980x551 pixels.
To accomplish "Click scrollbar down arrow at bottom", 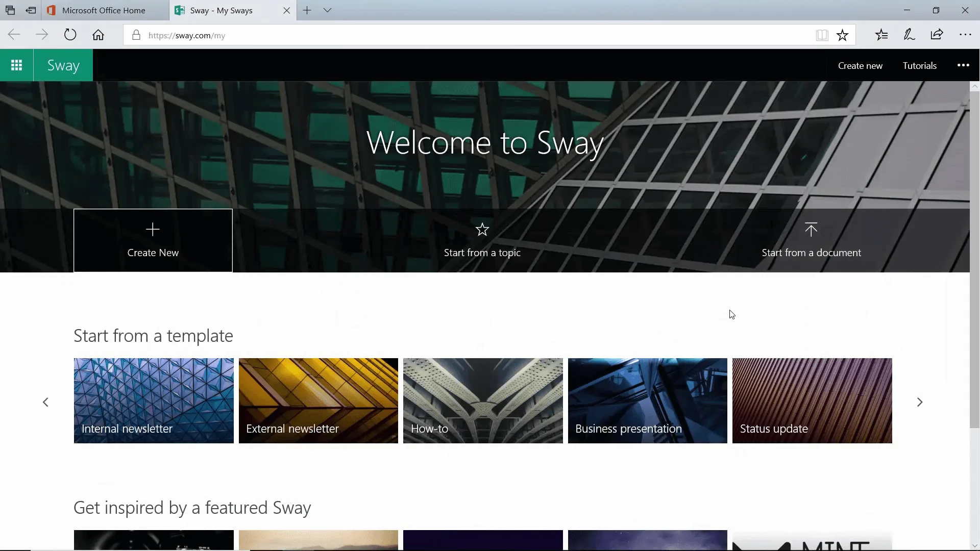I will click(x=974, y=545).
